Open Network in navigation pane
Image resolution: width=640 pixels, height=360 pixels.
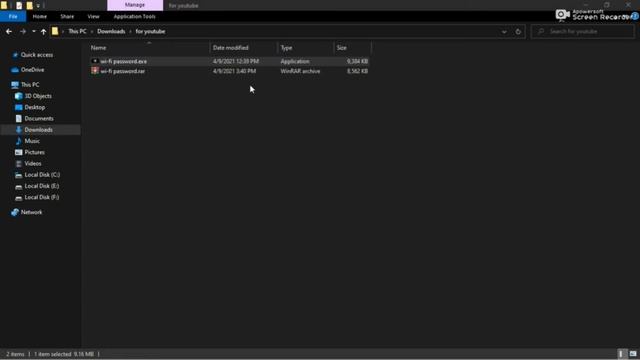click(31, 212)
